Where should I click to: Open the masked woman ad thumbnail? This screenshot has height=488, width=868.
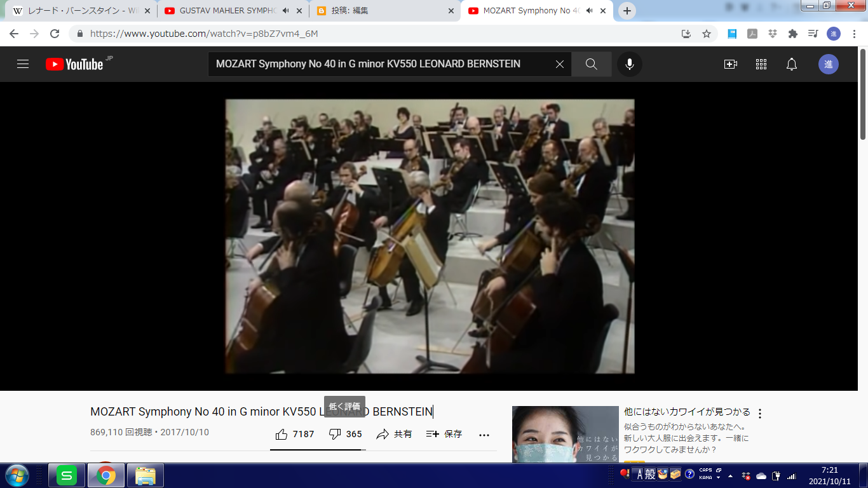pyautogui.click(x=566, y=435)
